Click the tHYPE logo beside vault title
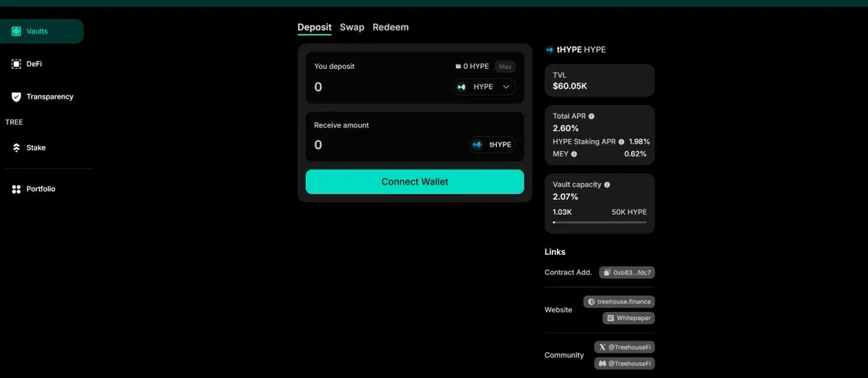Image resolution: width=868 pixels, height=378 pixels. click(x=549, y=50)
